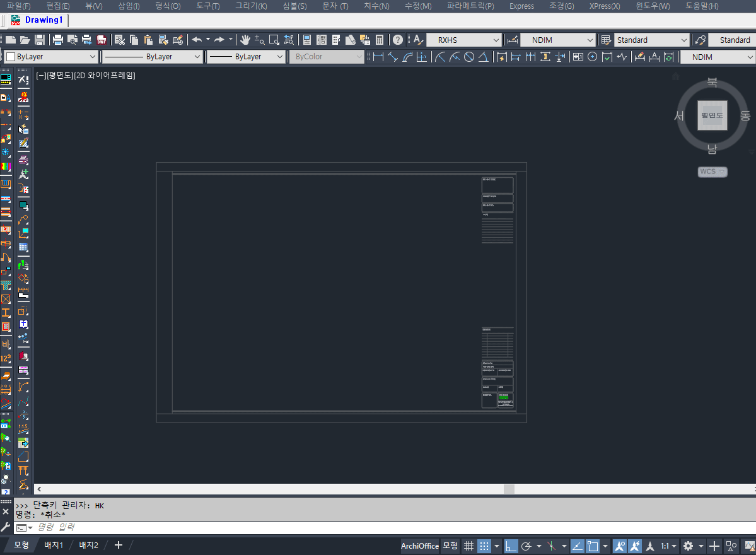The width and height of the screenshot is (756, 555).
Task: Click the ArchiOffice status bar button
Action: [420, 546]
